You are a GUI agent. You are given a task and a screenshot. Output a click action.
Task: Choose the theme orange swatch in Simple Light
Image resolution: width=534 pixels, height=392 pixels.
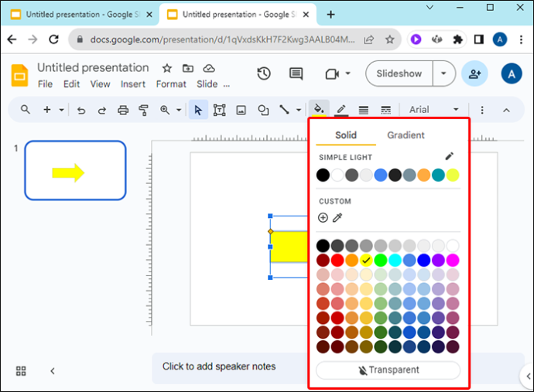click(423, 175)
